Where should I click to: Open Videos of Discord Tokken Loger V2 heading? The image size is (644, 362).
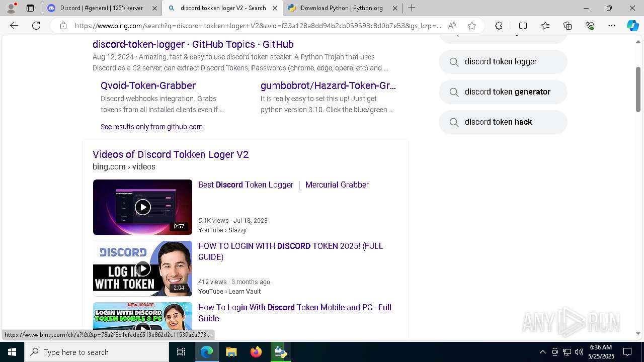pyautogui.click(x=171, y=154)
